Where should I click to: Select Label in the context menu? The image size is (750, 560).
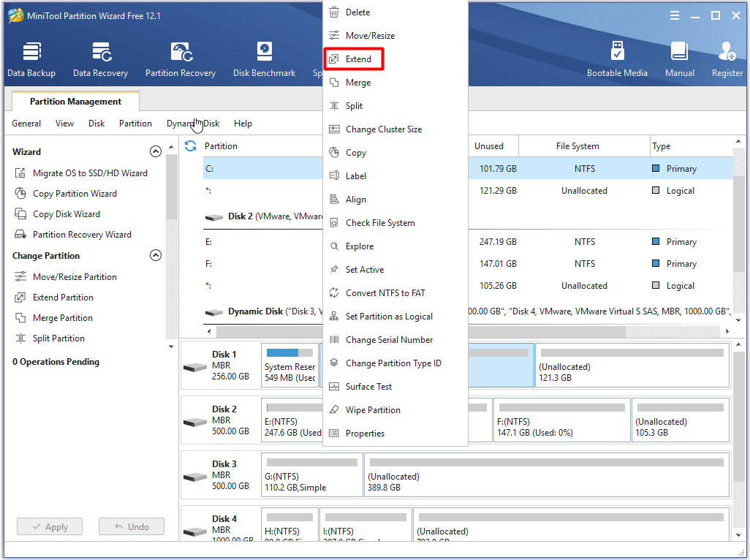pyautogui.click(x=395, y=176)
